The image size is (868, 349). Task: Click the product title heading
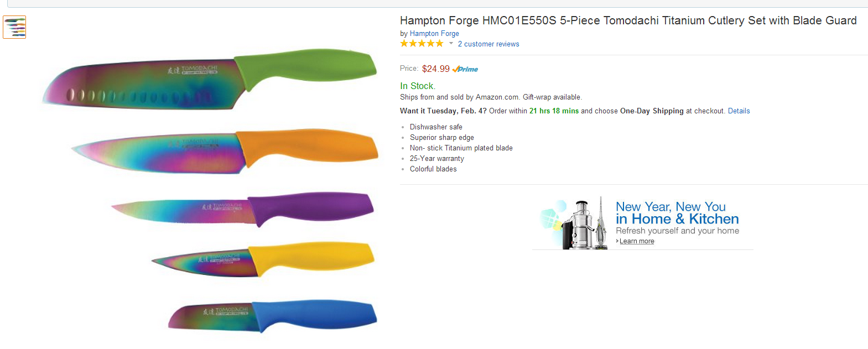point(628,20)
